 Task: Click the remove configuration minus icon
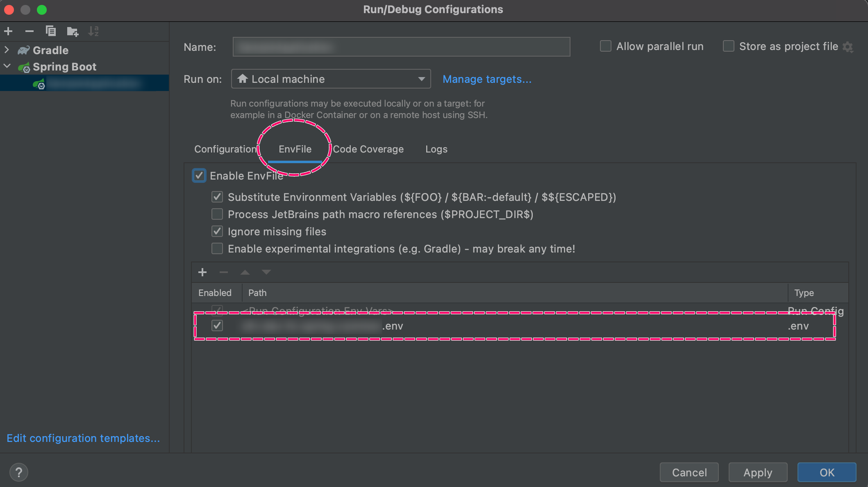point(30,31)
